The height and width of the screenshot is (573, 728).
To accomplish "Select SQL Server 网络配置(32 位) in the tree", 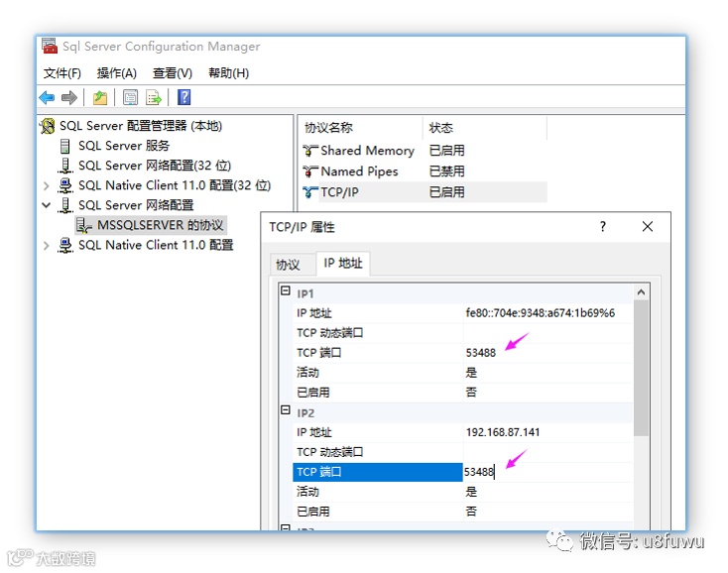I will pos(155,166).
